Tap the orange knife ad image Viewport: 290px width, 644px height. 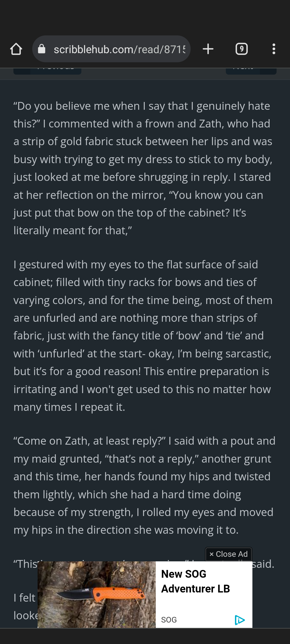(97, 594)
